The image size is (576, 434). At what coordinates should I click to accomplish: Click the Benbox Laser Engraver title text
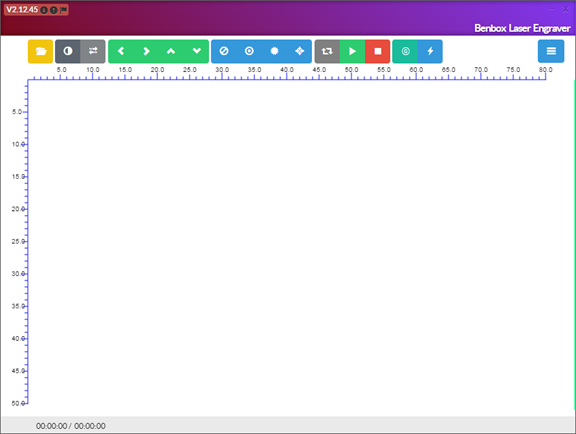tap(522, 28)
